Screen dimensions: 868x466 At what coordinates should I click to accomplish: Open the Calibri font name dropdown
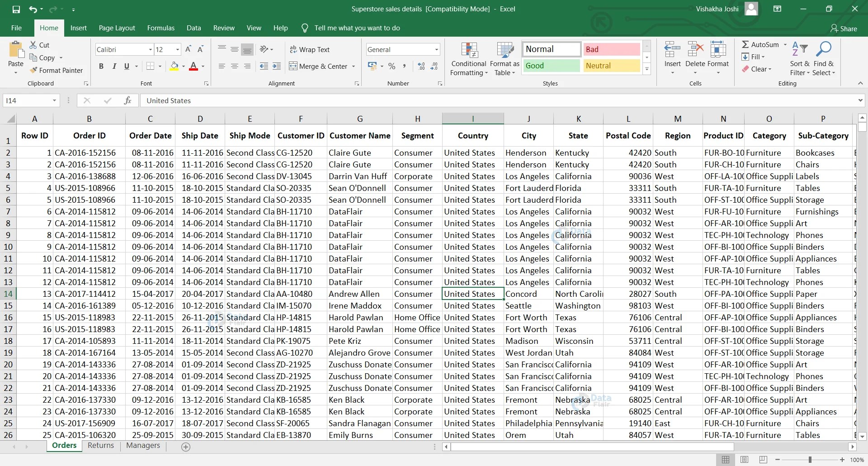(150, 49)
